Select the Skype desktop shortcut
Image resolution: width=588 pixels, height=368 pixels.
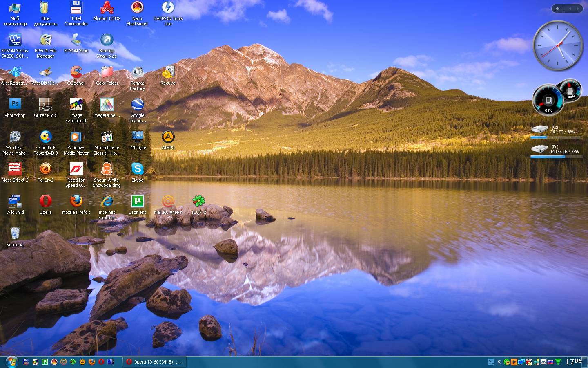click(x=137, y=169)
